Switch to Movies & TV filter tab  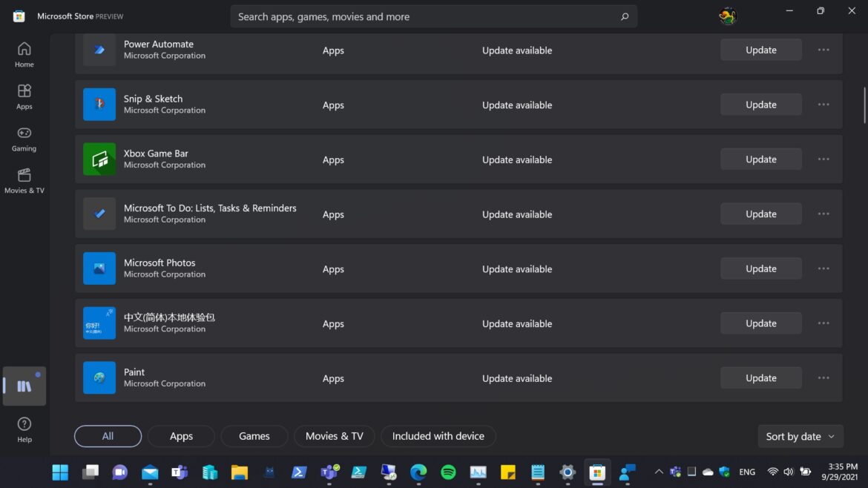(335, 436)
